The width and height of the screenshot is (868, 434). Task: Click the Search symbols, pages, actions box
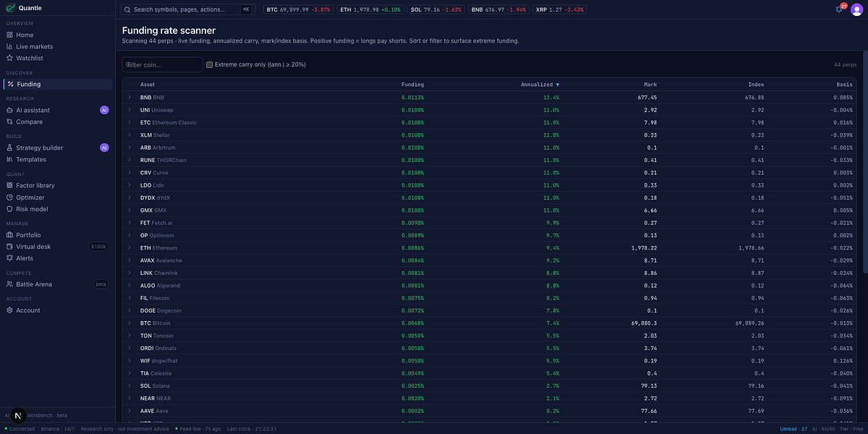point(187,9)
